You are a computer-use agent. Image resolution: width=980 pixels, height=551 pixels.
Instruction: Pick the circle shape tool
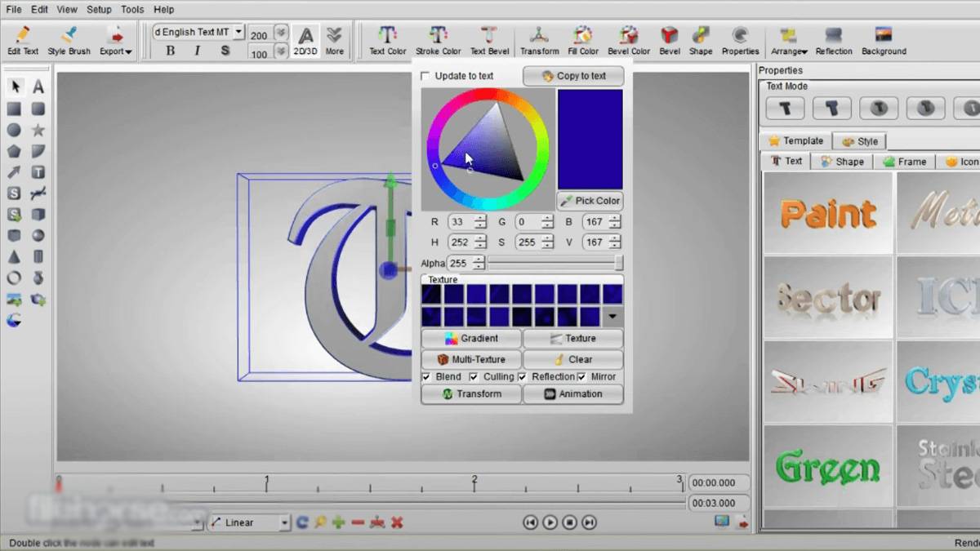pyautogui.click(x=14, y=130)
